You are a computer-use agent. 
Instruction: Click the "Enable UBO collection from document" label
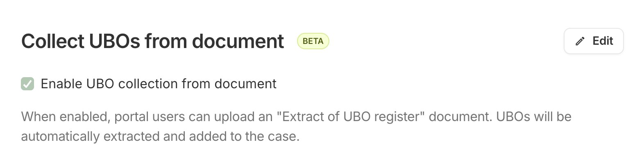point(159,84)
